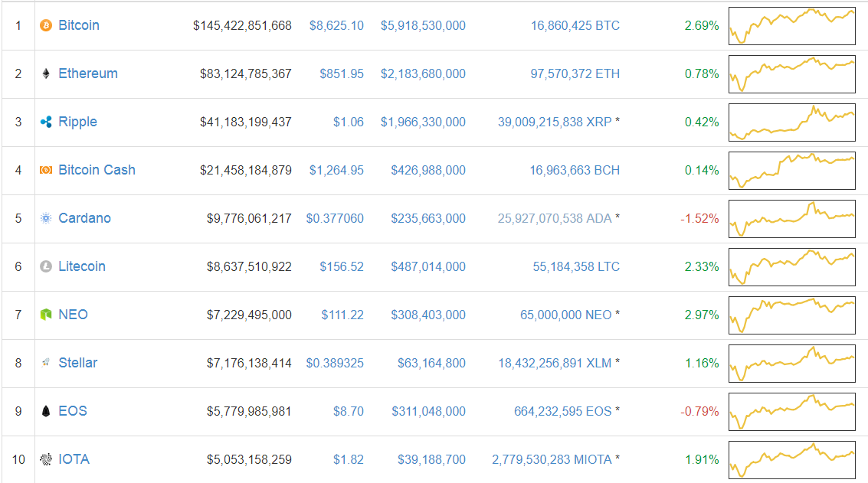
Task: Click Bitcoin volume $5,918,530,000
Action: [x=423, y=25]
